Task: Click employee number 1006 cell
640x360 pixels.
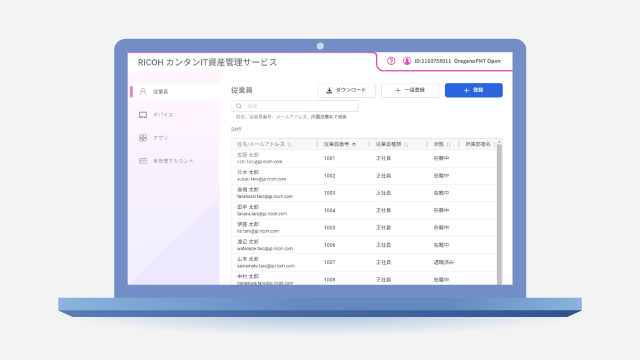Action: coord(329,245)
